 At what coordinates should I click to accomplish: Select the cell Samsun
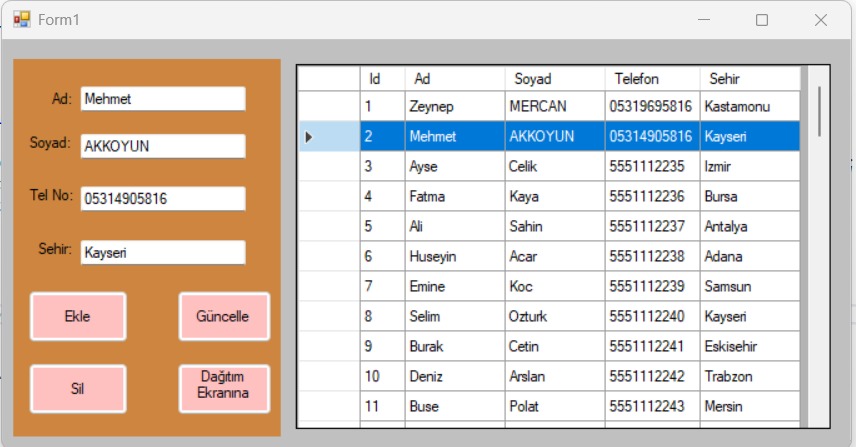750,287
